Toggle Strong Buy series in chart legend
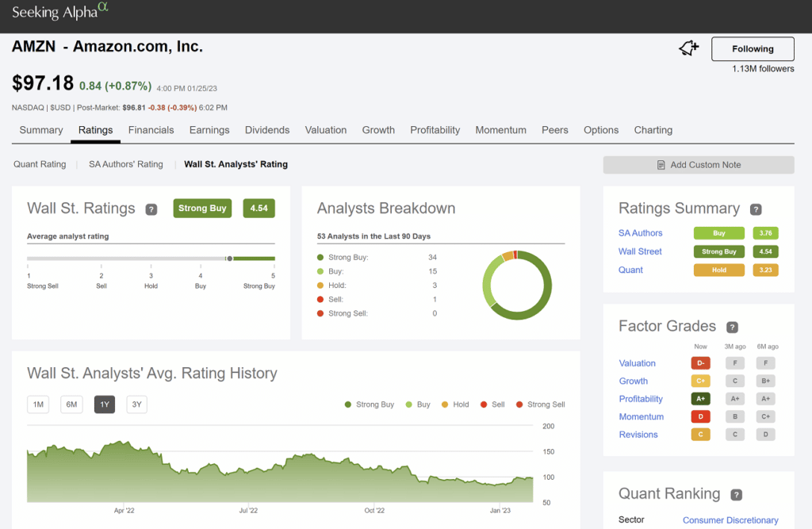The image size is (812, 529). click(369, 404)
